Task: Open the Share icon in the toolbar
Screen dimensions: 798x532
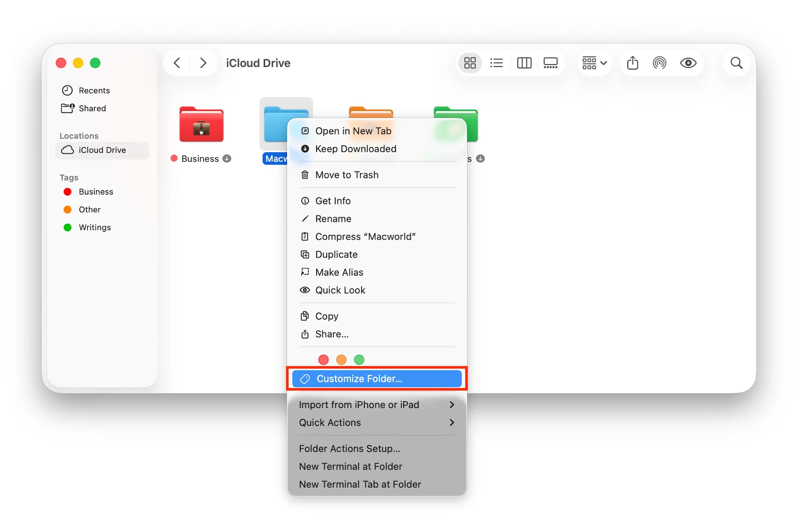Action: coord(632,63)
